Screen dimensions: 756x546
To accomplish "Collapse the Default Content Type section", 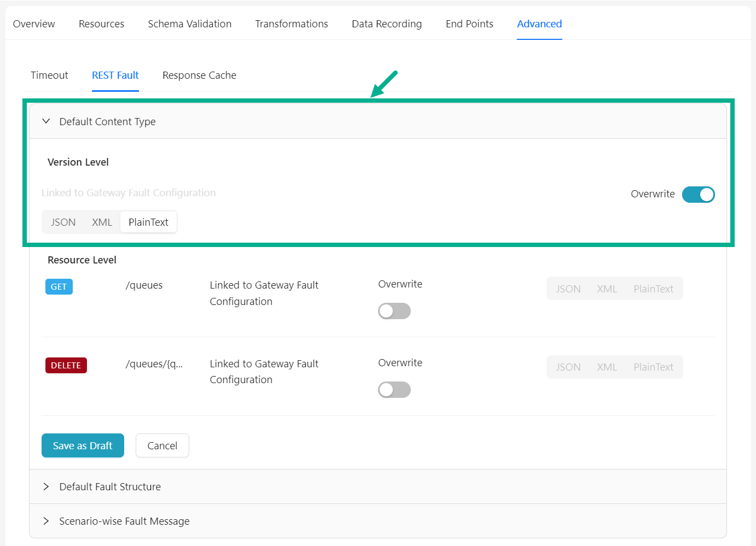I will click(46, 121).
